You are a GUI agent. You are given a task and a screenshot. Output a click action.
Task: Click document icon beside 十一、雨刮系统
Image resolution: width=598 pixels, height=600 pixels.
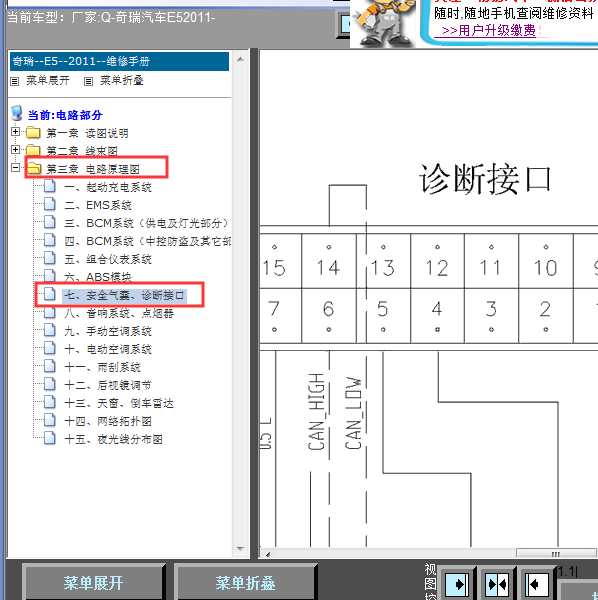(x=49, y=367)
